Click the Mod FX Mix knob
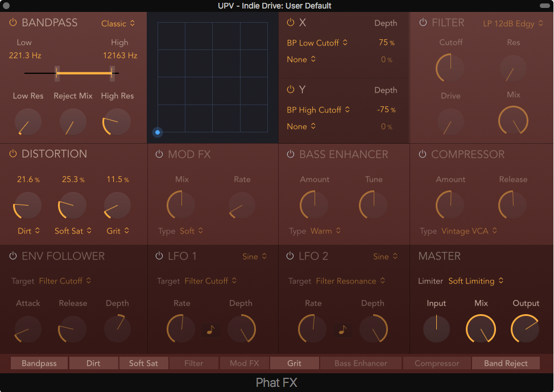 (x=181, y=205)
